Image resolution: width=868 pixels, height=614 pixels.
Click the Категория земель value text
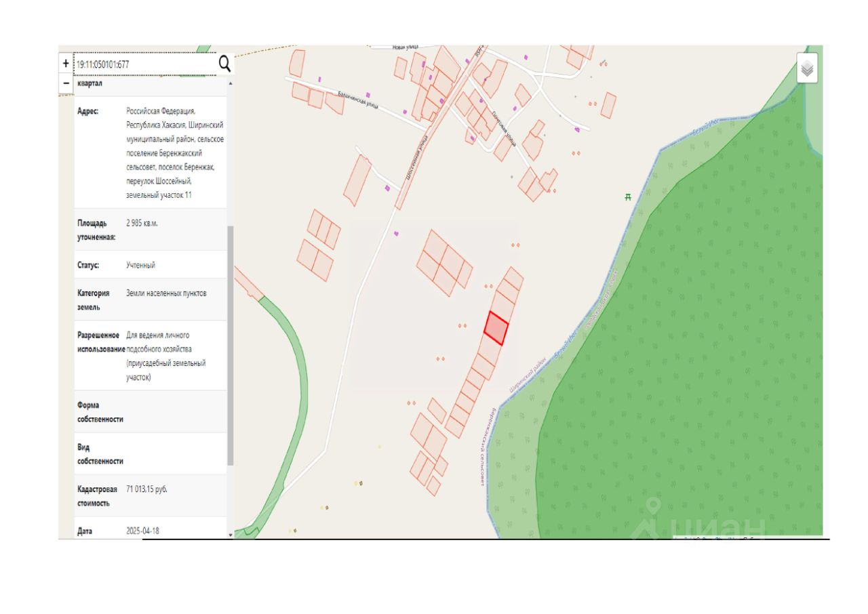coord(166,293)
